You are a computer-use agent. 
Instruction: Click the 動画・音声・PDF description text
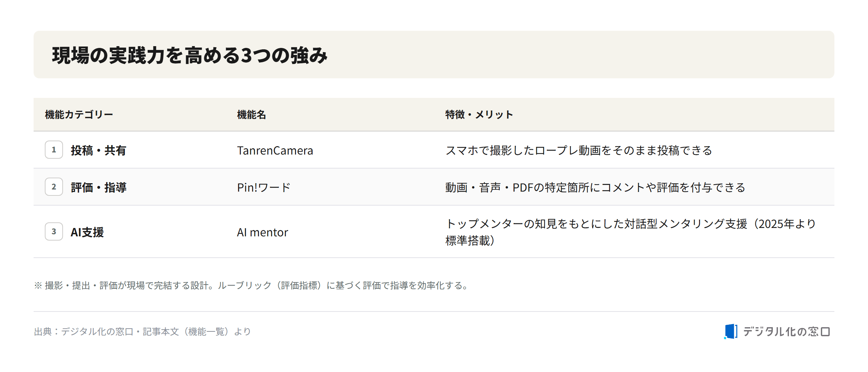[x=595, y=187]
